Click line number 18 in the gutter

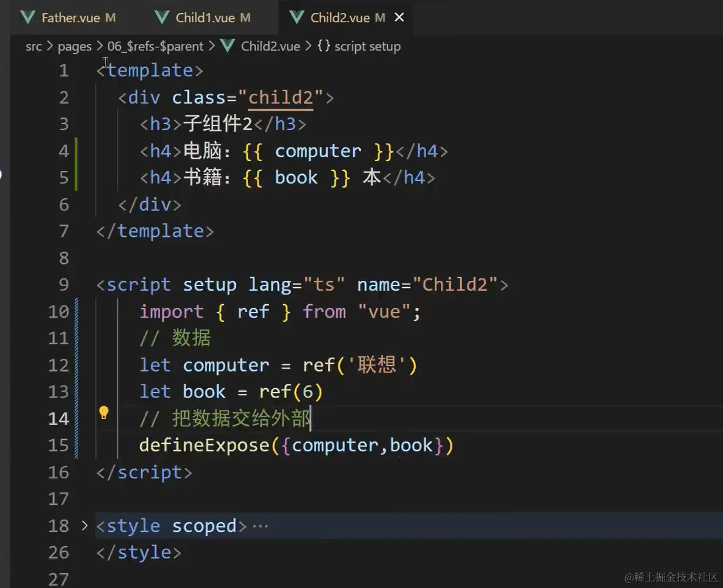[x=59, y=526]
